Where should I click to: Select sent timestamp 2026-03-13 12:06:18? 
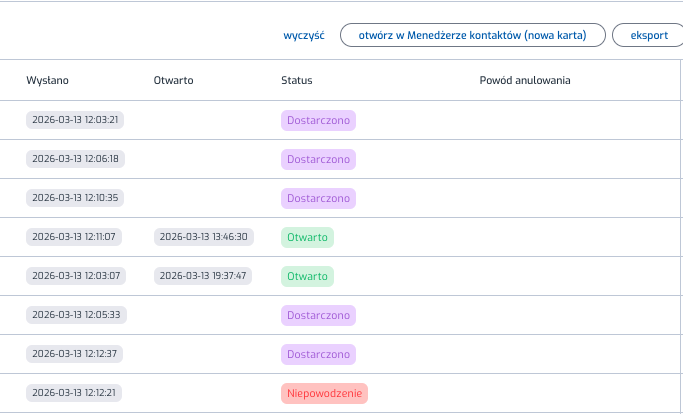[x=76, y=159]
